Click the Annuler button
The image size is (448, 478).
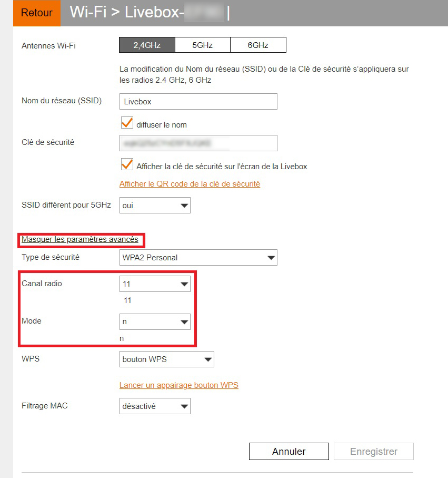[288, 451]
